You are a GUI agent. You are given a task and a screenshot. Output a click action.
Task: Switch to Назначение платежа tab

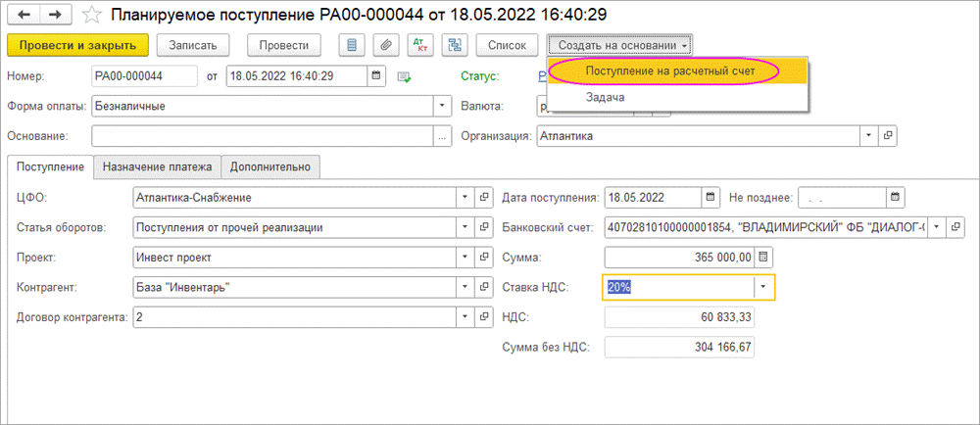pos(157,167)
